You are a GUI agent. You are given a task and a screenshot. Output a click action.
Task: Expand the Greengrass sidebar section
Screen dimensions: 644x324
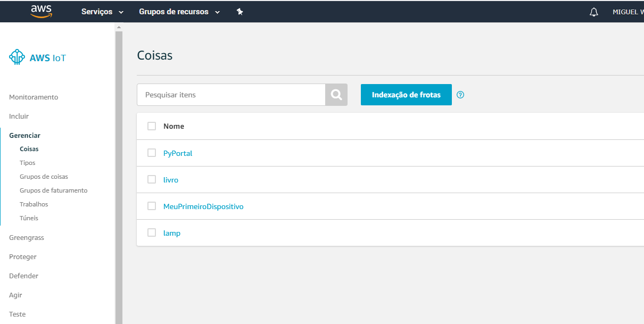27,238
